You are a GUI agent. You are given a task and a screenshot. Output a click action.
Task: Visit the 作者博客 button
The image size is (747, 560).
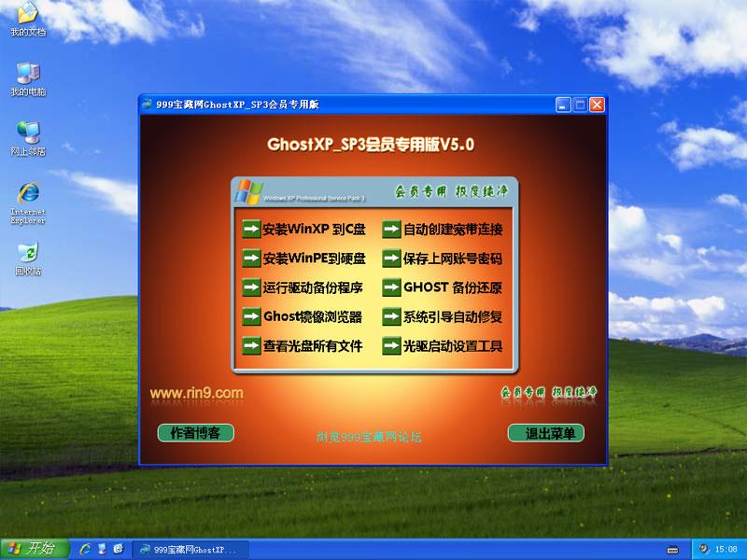coord(195,433)
